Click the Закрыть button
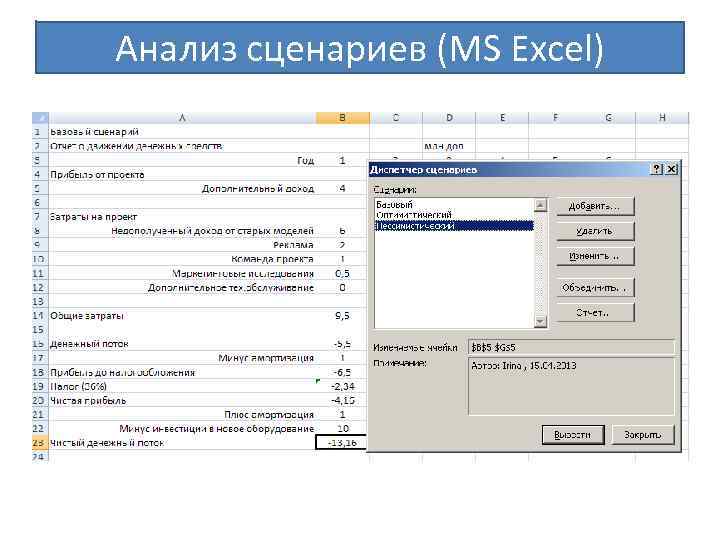 [x=643, y=435]
